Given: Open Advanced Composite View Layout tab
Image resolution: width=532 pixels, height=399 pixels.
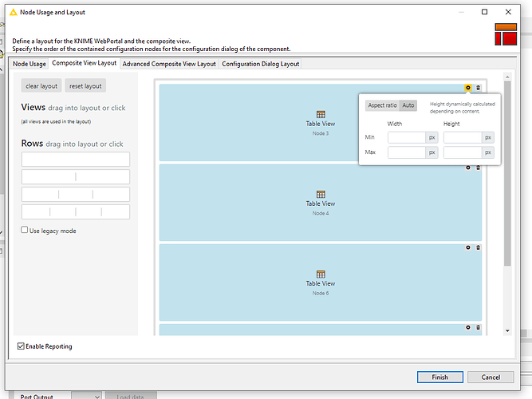Looking at the screenshot, I should coord(169,64).
